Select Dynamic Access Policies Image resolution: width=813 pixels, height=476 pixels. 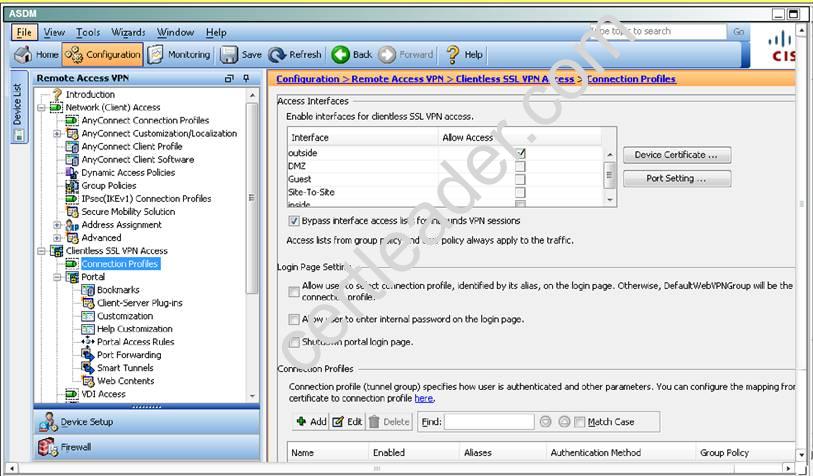[x=128, y=172]
